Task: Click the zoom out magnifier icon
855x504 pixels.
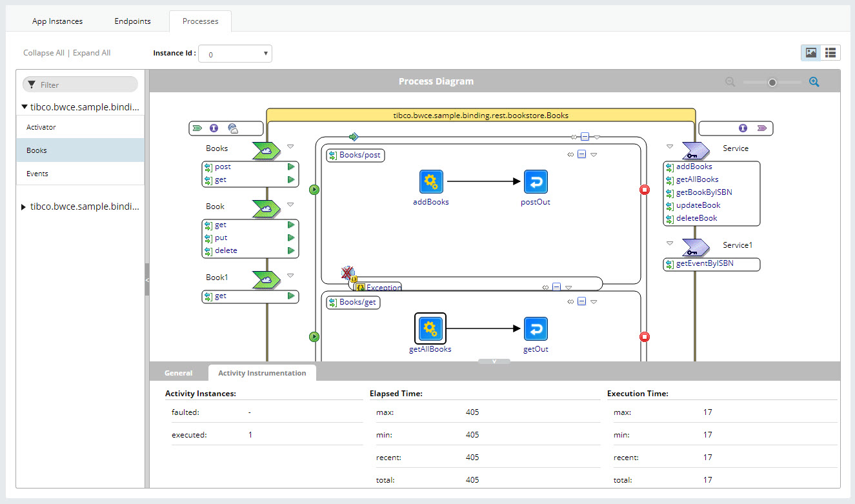Action: click(730, 82)
